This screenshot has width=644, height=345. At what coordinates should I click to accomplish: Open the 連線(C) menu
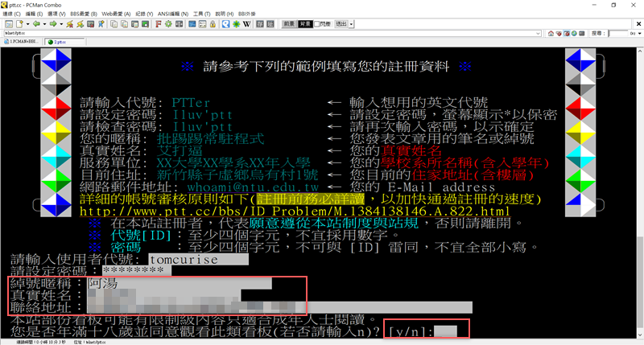point(11,14)
